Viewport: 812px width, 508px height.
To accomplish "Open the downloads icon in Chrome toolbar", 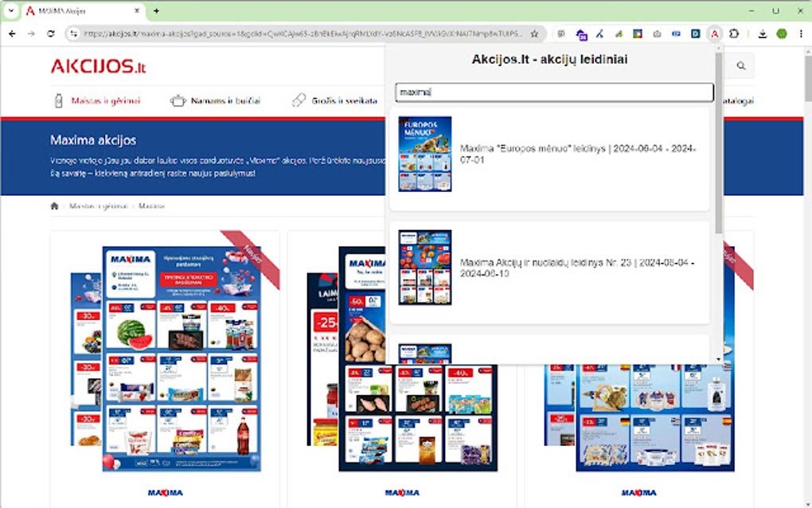I will 763,34.
